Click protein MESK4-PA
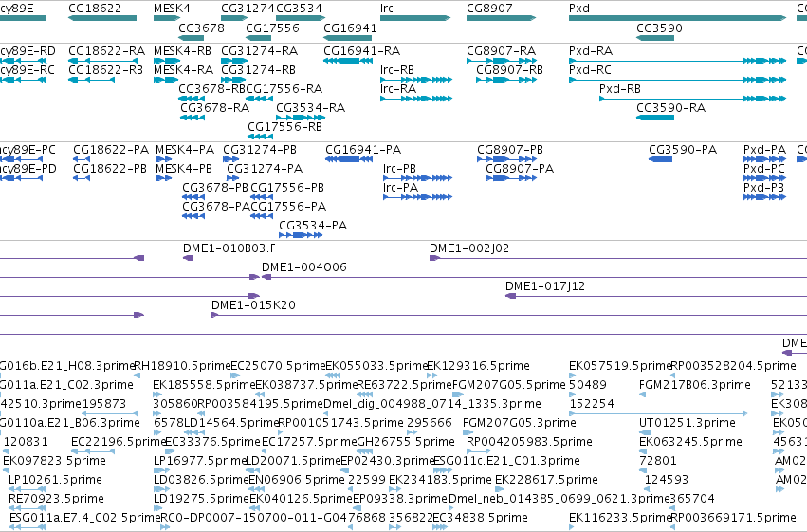 [x=185, y=149]
